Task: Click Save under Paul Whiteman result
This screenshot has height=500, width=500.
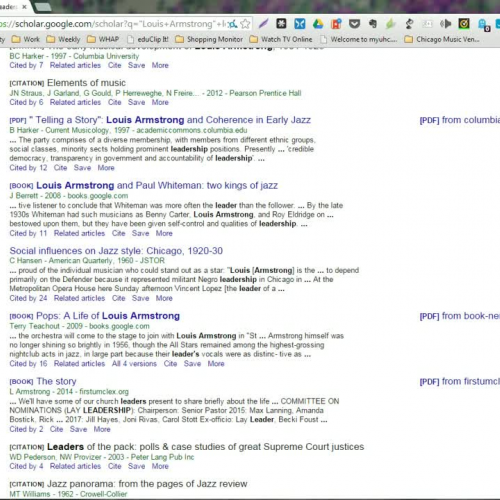Action: click(140, 233)
